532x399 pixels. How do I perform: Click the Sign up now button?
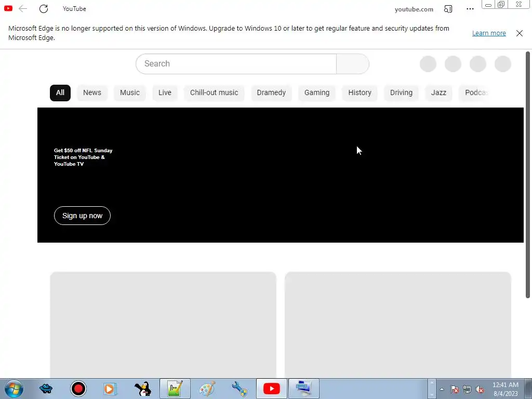coord(82,216)
